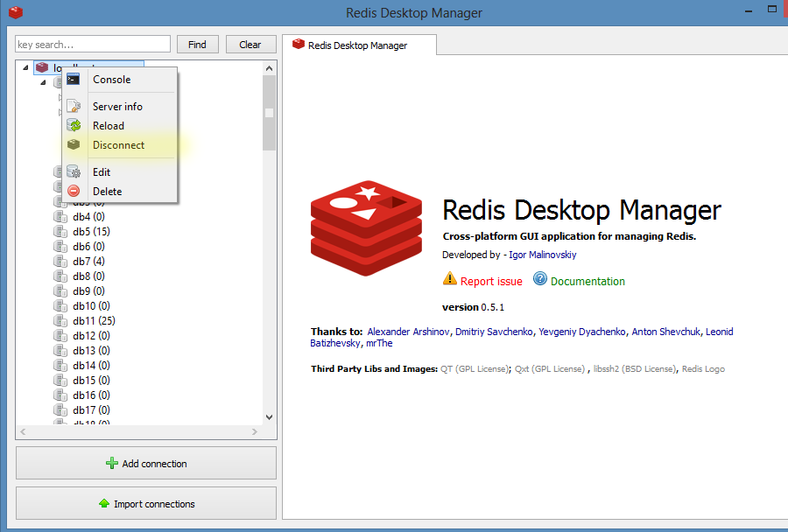This screenshot has width=788, height=532.
Task: Select Delete in context menu
Action: click(x=120, y=191)
